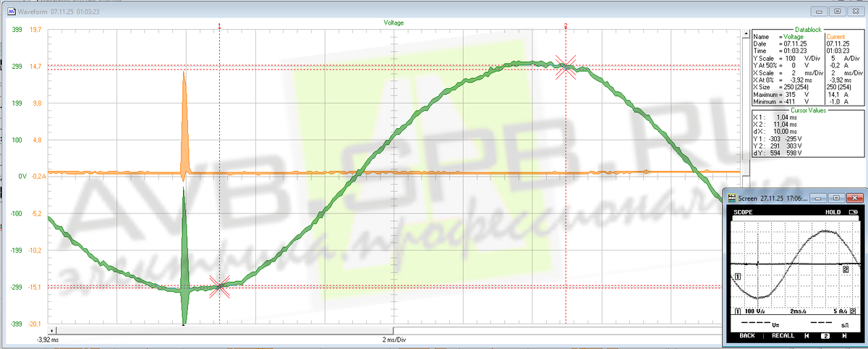The image size is (868, 349).
Task: Click the Cursor Values panel heading
Action: click(808, 109)
